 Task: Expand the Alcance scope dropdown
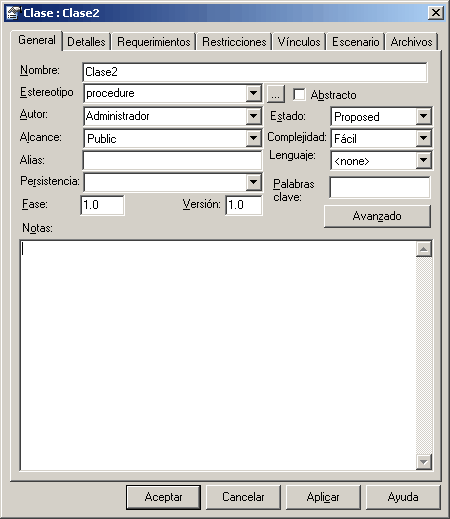point(253,138)
